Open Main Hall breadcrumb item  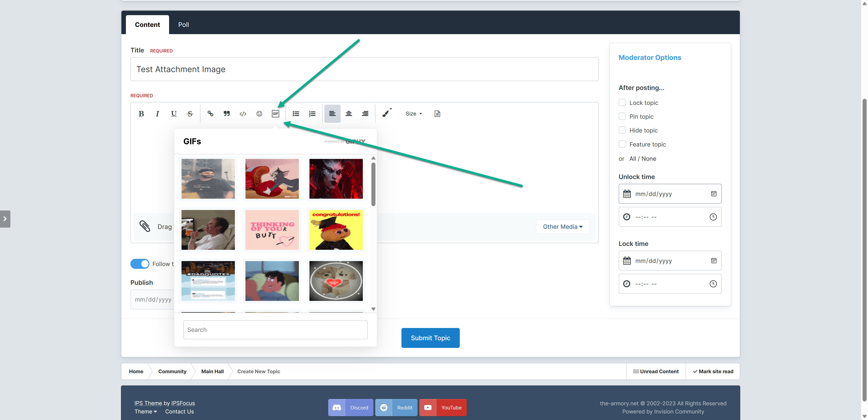tap(212, 371)
